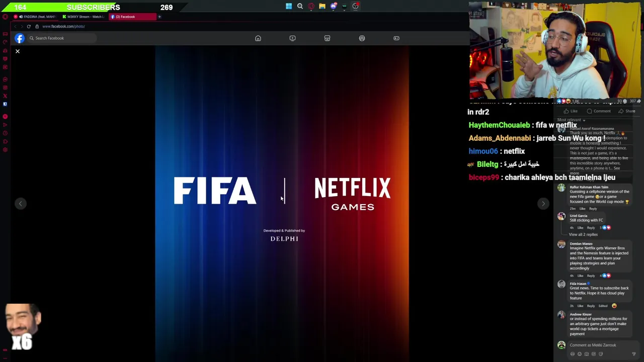This screenshot has height=362, width=644.
Task: Open the Windows taskbar search icon
Action: coord(300,7)
